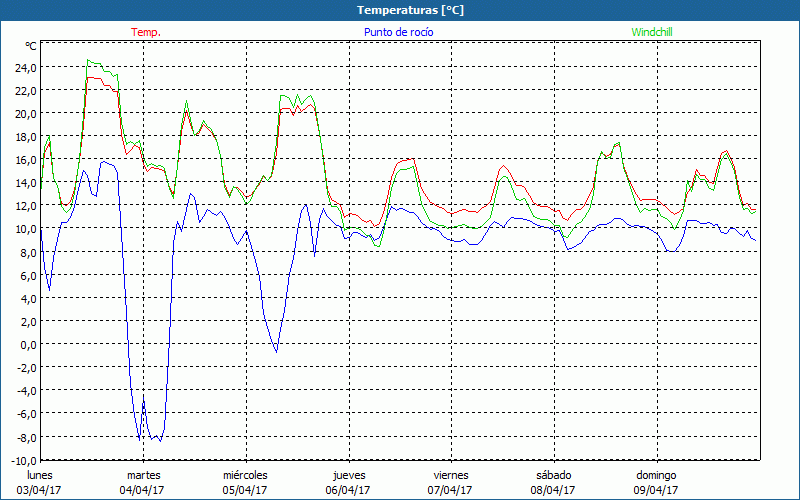This screenshot has width=800, height=500.
Task: Click the viernes day label
Action: (451, 475)
